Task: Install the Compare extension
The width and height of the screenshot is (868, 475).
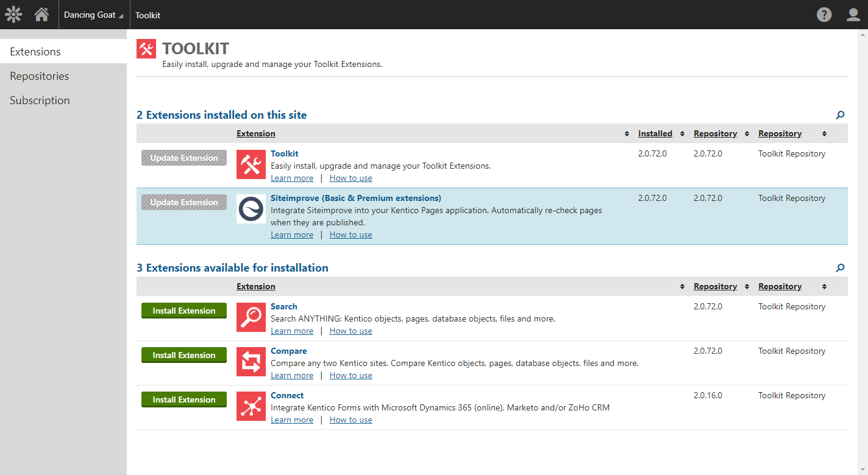Action: 184,355
